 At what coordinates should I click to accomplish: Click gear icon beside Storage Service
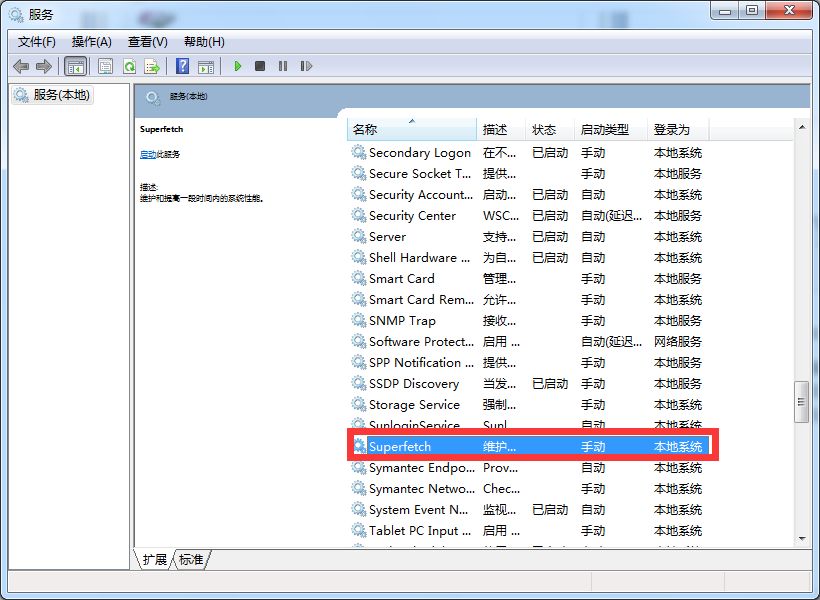point(359,404)
